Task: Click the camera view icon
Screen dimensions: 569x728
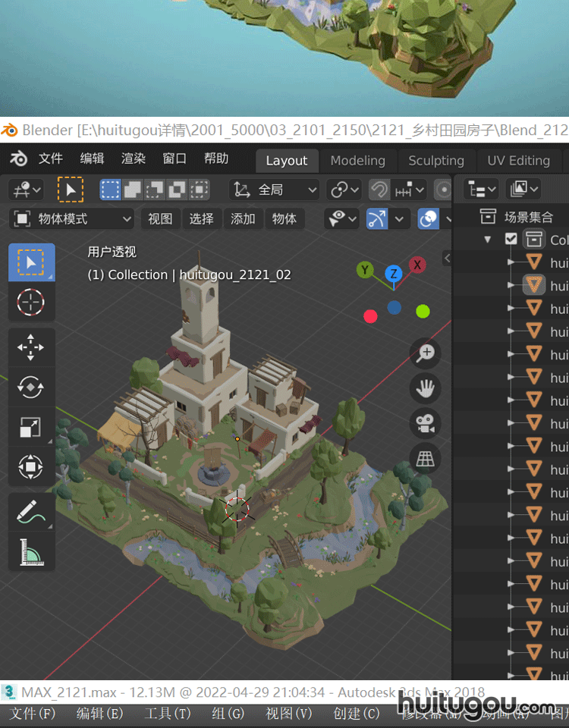Action: tap(426, 423)
